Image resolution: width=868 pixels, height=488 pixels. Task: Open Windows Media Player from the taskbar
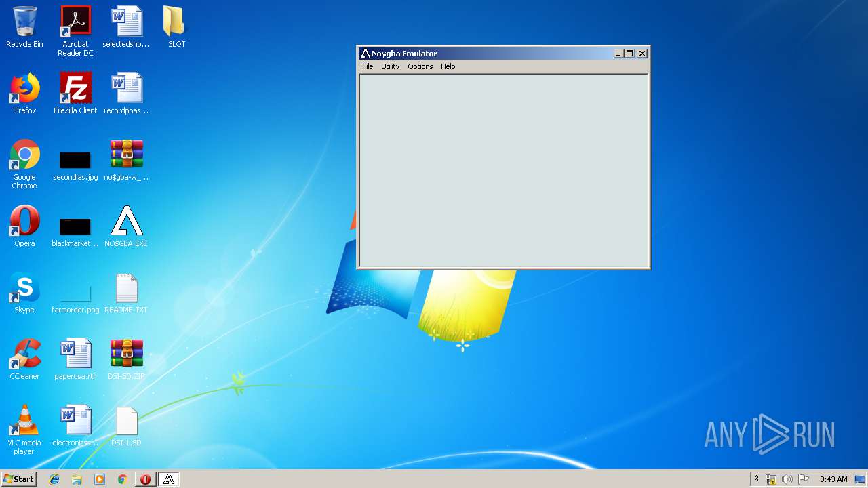click(100, 479)
